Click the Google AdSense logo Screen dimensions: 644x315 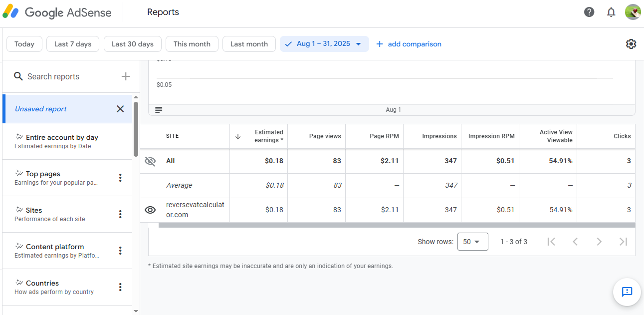(x=57, y=12)
